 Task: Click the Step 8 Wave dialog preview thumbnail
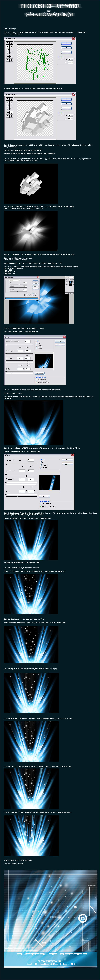pos(49,482)
